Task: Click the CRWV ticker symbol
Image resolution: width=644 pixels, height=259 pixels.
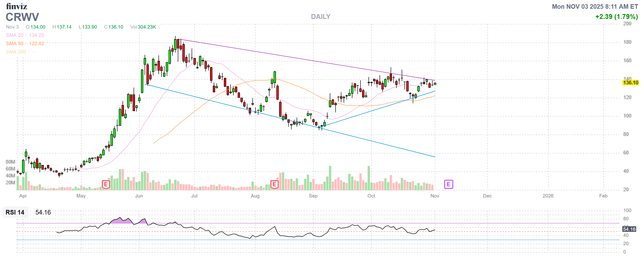Action: [x=22, y=17]
